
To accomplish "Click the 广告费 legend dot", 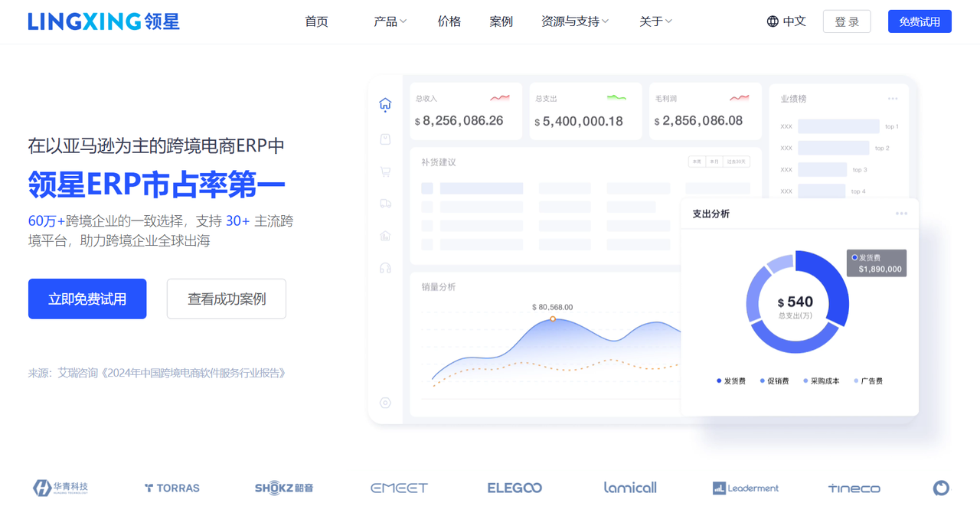I will [x=856, y=380].
